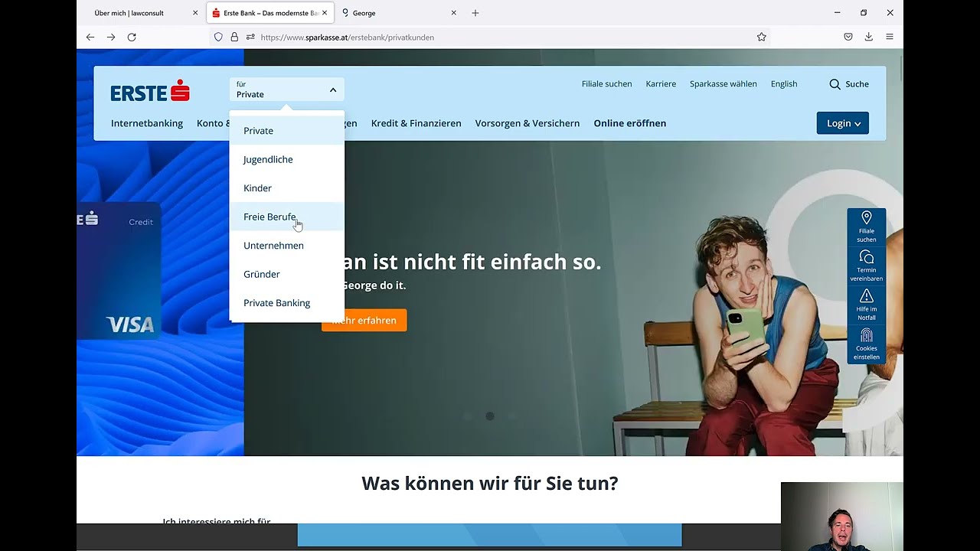The width and height of the screenshot is (980, 551).
Task: Open Internetbanking navigation item
Action: 147,123
